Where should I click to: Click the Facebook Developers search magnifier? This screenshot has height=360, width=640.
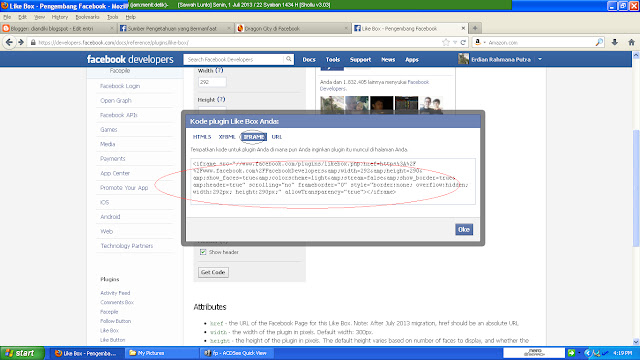point(289,59)
